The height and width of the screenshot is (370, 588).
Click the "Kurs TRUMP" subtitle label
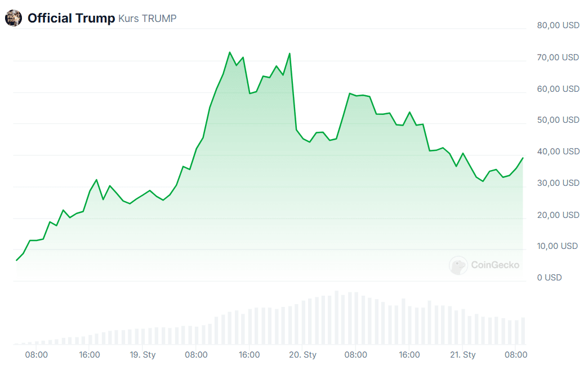point(147,19)
